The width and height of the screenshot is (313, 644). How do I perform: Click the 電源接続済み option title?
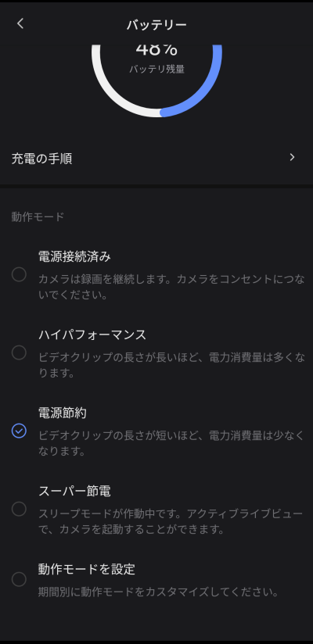coord(74,257)
